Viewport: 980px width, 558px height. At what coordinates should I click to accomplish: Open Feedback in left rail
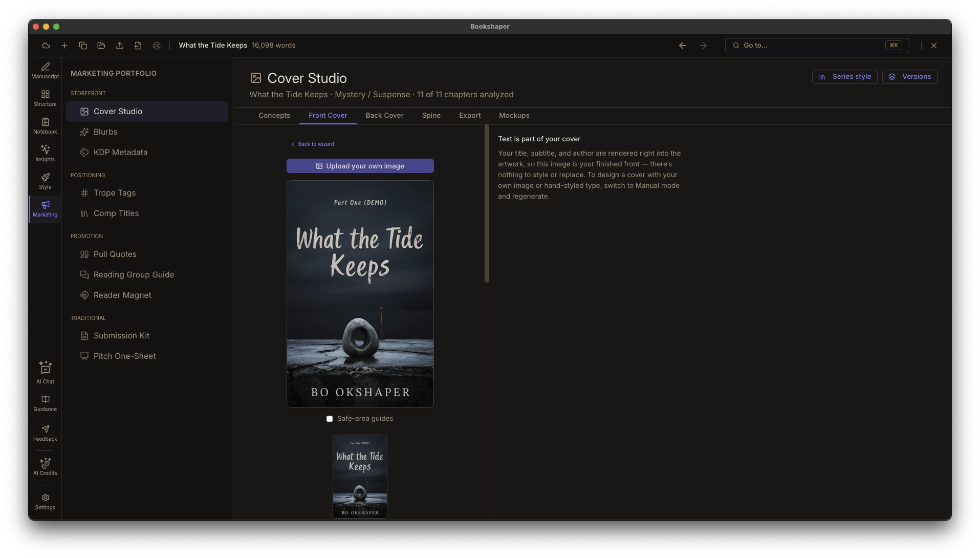[45, 433]
